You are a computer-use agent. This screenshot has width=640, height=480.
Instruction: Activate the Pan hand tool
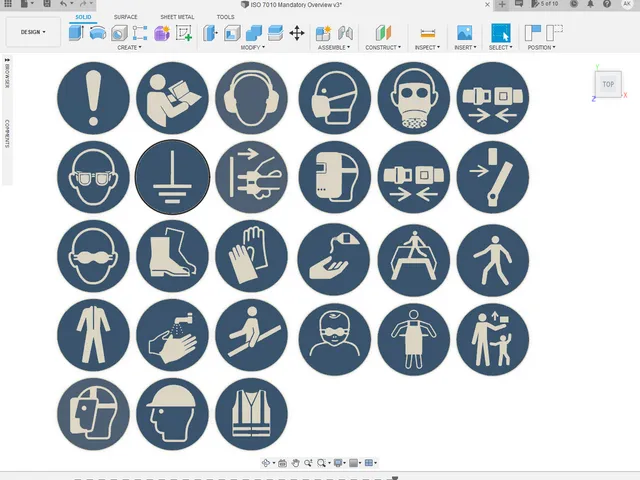click(296, 463)
